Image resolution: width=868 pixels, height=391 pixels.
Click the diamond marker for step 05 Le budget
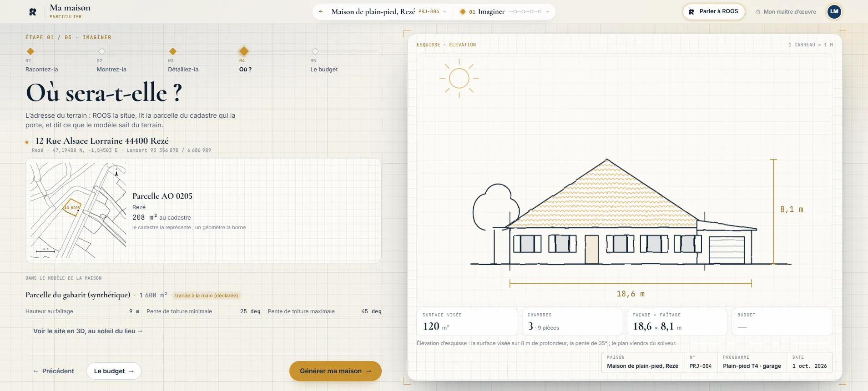(x=315, y=51)
